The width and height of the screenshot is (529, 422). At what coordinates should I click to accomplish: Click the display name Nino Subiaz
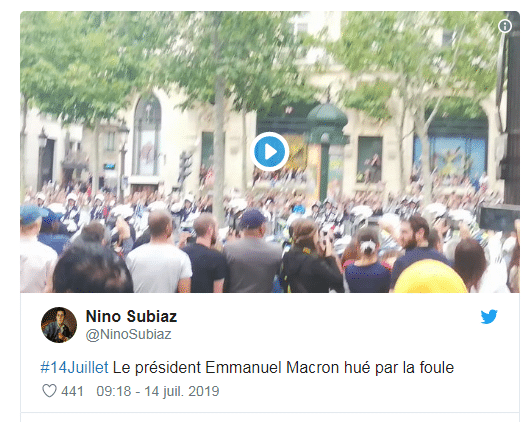(131, 316)
